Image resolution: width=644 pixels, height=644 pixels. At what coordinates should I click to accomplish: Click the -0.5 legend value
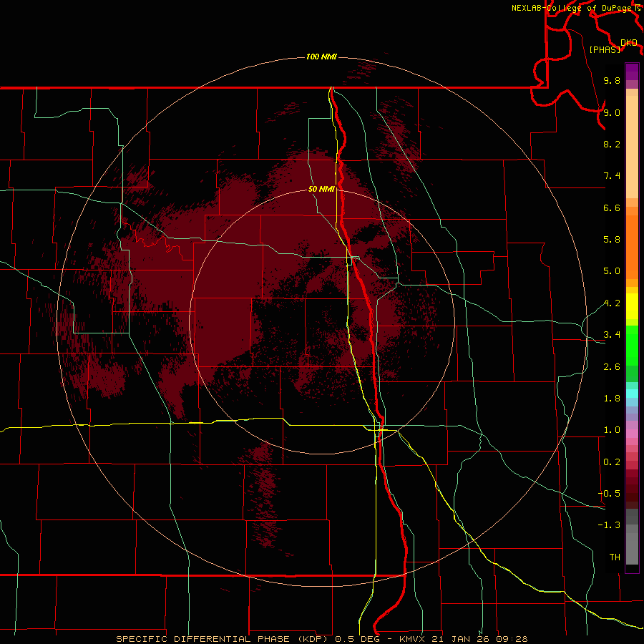pos(609,494)
